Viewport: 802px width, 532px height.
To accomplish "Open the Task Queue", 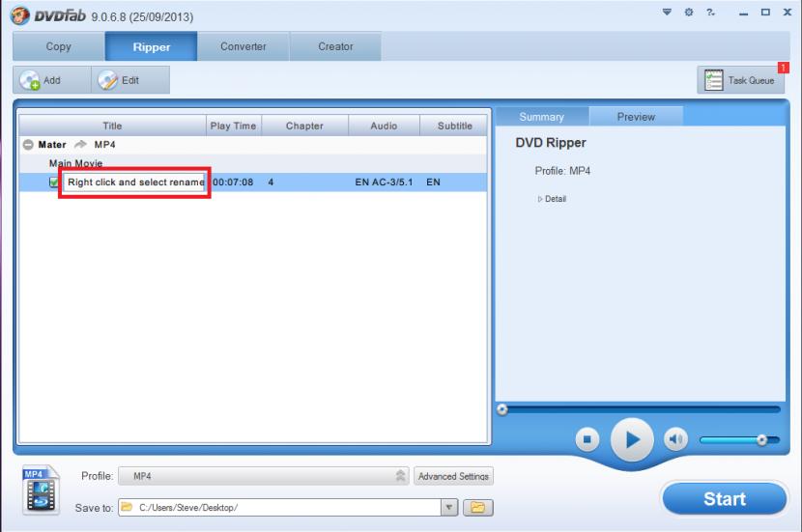I will click(x=740, y=80).
